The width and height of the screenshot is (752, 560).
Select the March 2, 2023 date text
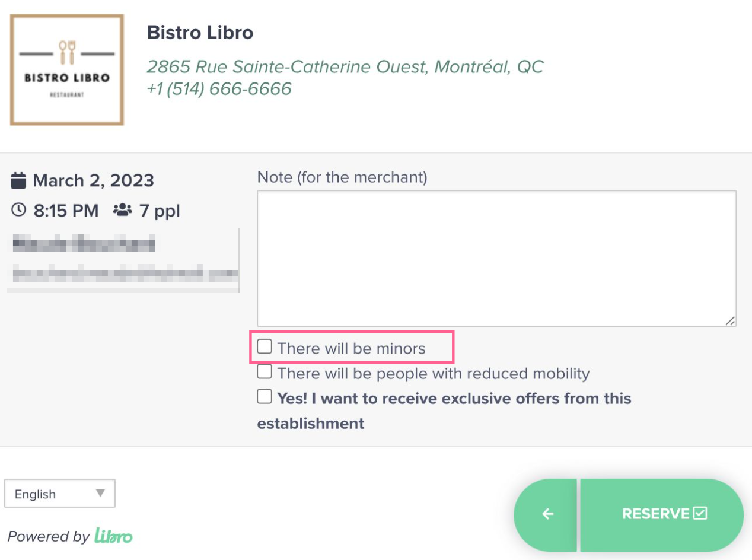pos(93,180)
